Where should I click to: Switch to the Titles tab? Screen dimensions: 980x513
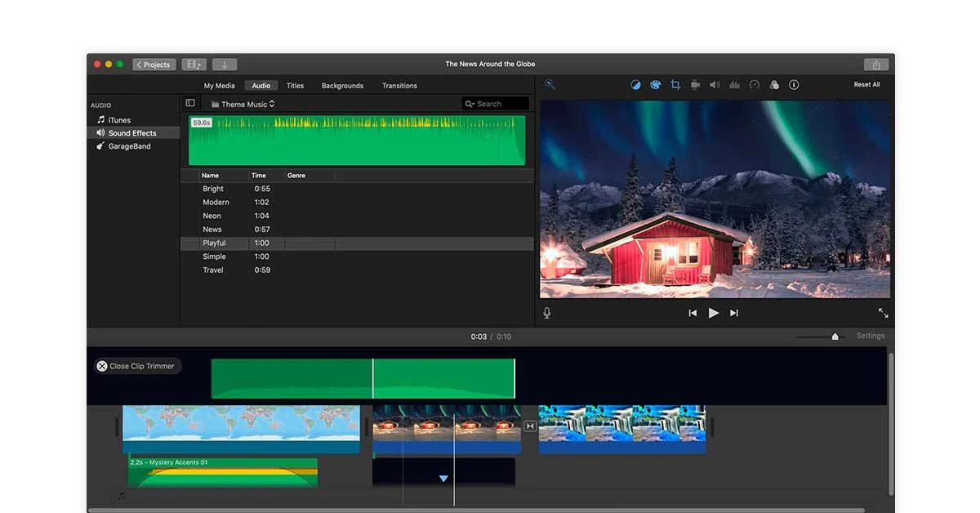coord(295,86)
